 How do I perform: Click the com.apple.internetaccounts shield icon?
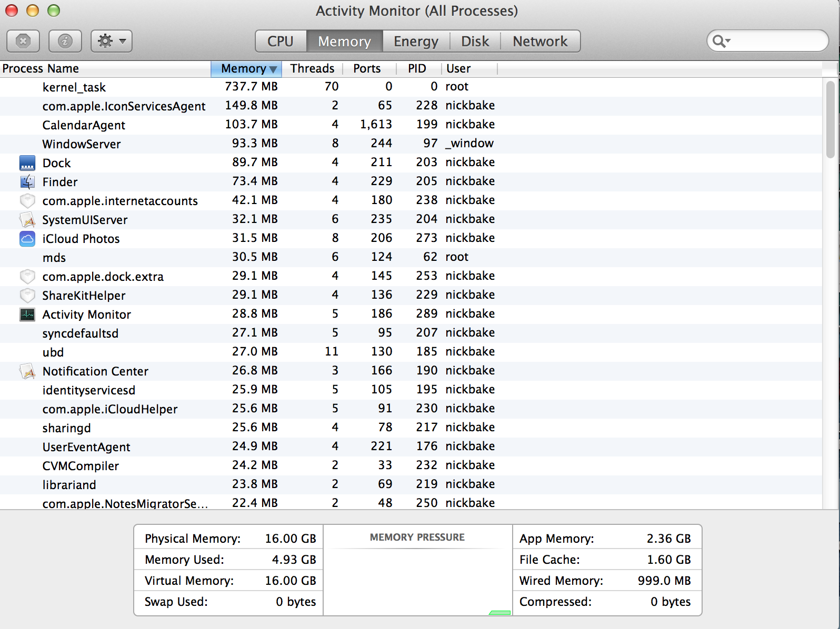(27, 201)
